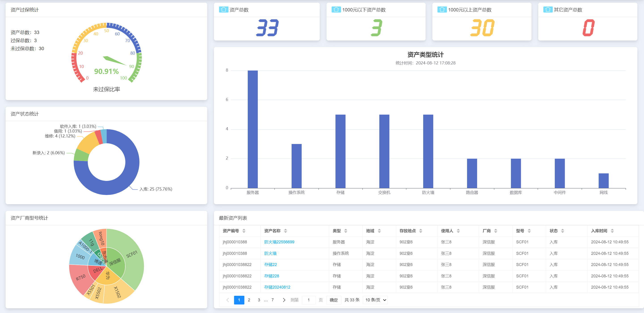Go to page 2 of asset list
This screenshot has height=313, width=644.
coord(249,300)
